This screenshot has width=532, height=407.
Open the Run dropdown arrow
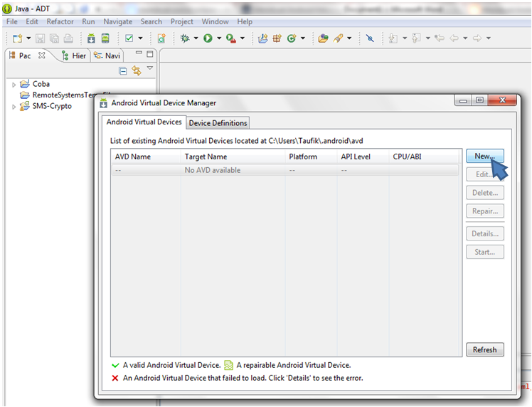coord(219,38)
